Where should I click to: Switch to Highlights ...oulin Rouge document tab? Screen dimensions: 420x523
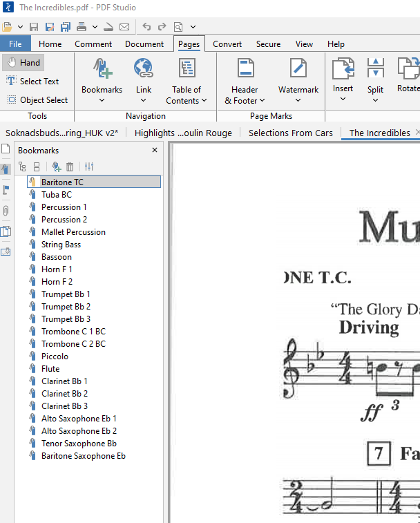point(183,133)
